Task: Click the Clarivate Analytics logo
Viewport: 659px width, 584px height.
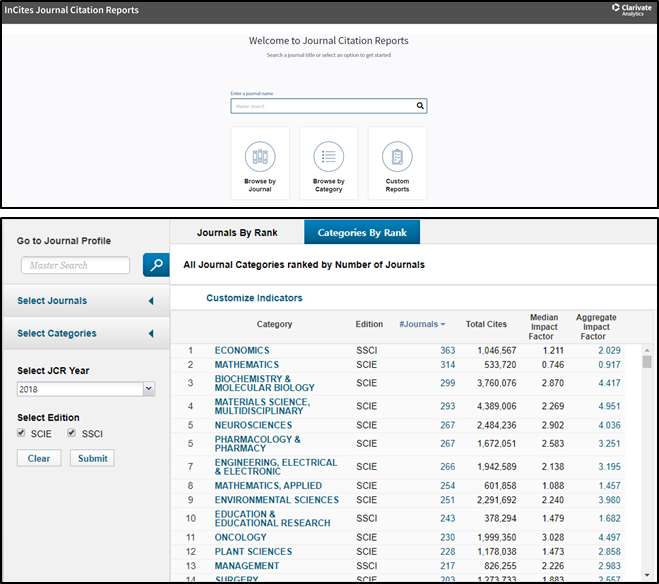Action: (x=632, y=10)
